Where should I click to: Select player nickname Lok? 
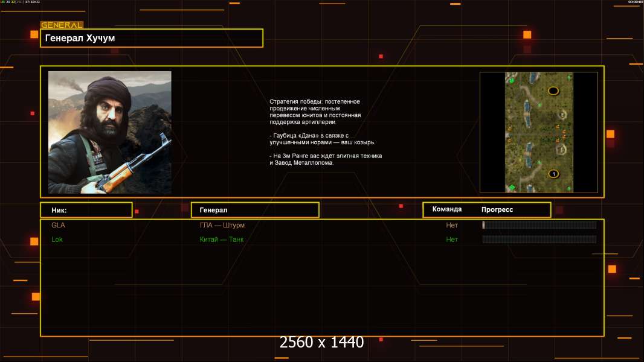point(57,240)
